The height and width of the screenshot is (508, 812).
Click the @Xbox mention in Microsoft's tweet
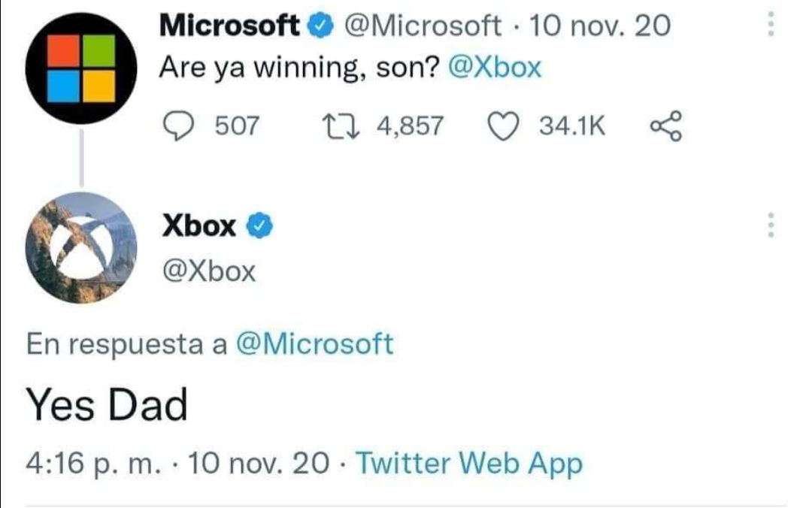coord(494,68)
